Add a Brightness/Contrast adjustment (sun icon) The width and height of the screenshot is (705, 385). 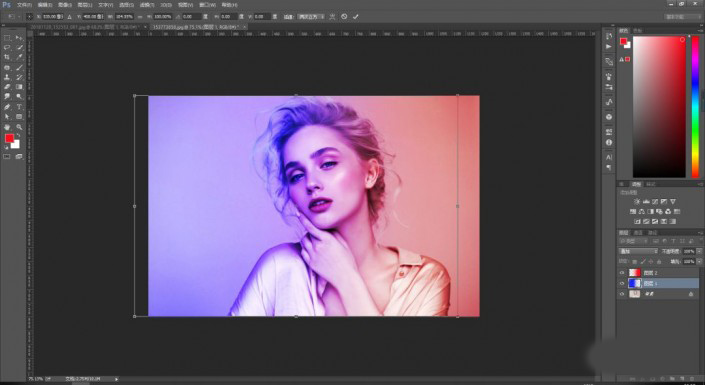click(637, 201)
